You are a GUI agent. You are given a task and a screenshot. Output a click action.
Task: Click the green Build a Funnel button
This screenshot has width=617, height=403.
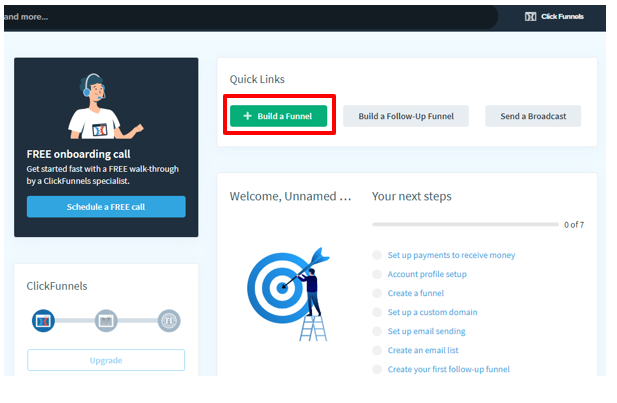(x=278, y=116)
